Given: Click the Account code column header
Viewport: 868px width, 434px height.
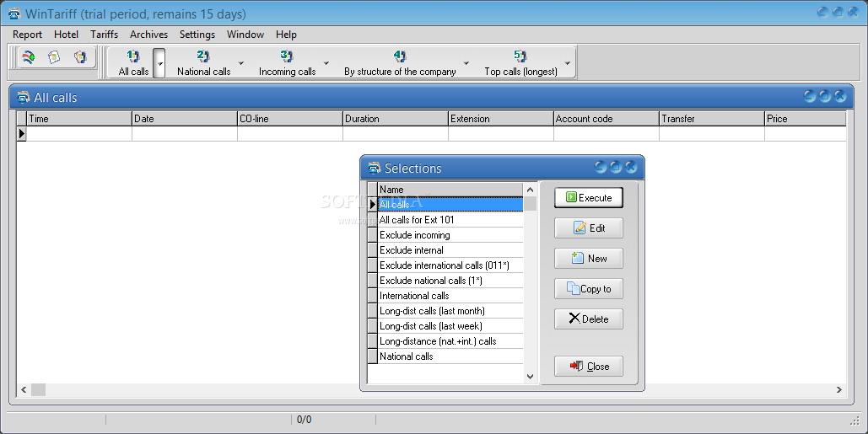Looking at the screenshot, I should coord(607,119).
